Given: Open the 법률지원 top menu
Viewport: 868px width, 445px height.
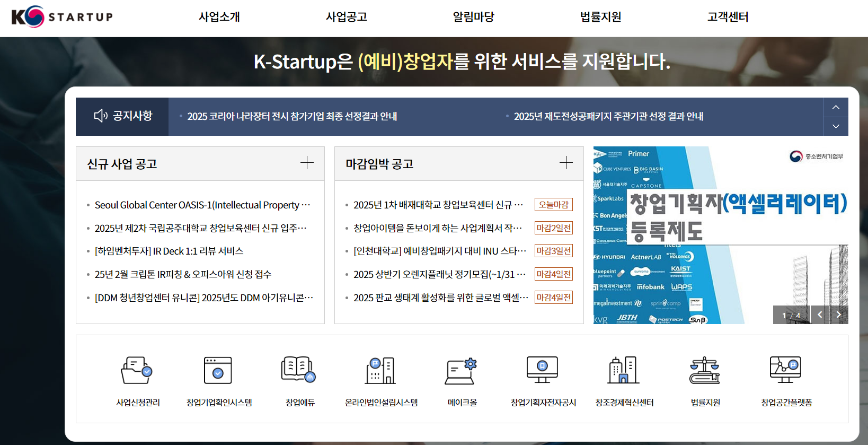Looking at the screenshot, I should tap(600, 17).
